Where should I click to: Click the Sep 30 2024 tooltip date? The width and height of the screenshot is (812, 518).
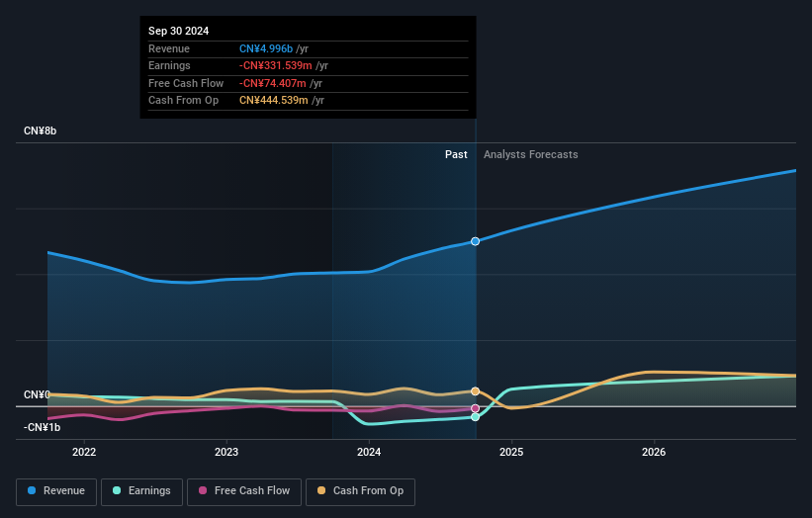[x=179, y=31]
